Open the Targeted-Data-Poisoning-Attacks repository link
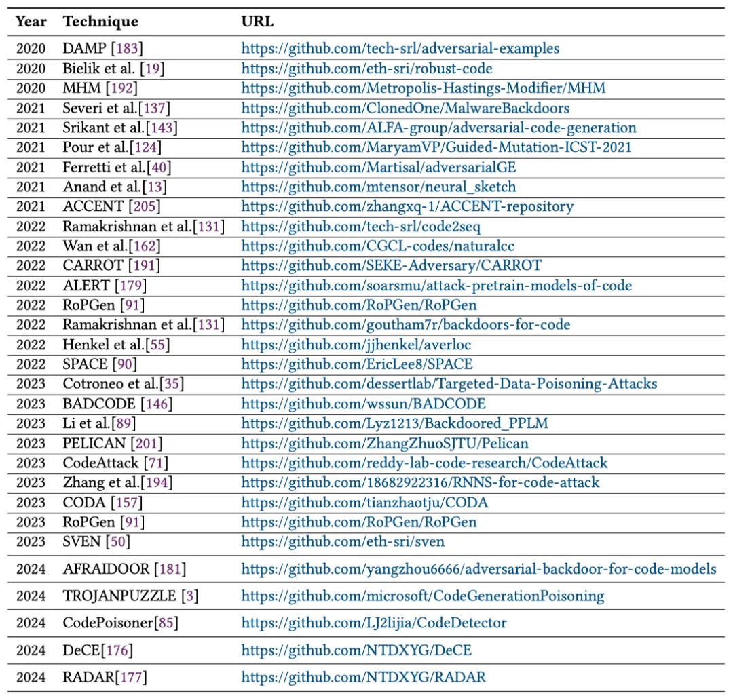The height and width of the screenshot is (700, 733). [x=449, y=384]
